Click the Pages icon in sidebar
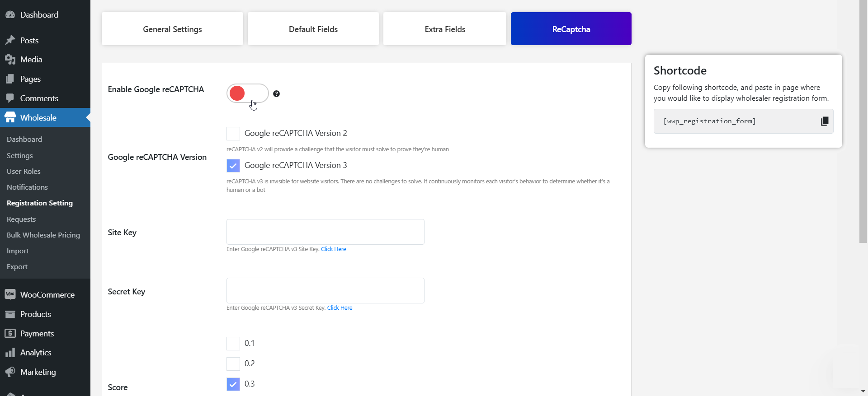Screen dimensions: 868x396 coord(10,79)
